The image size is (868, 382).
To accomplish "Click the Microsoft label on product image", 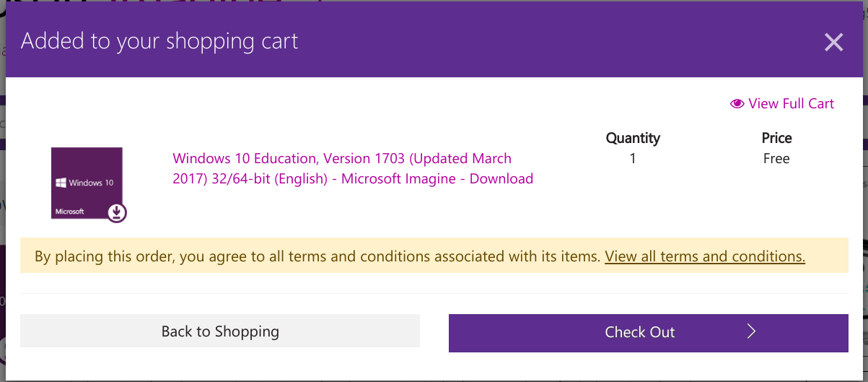I will point(70,212).
